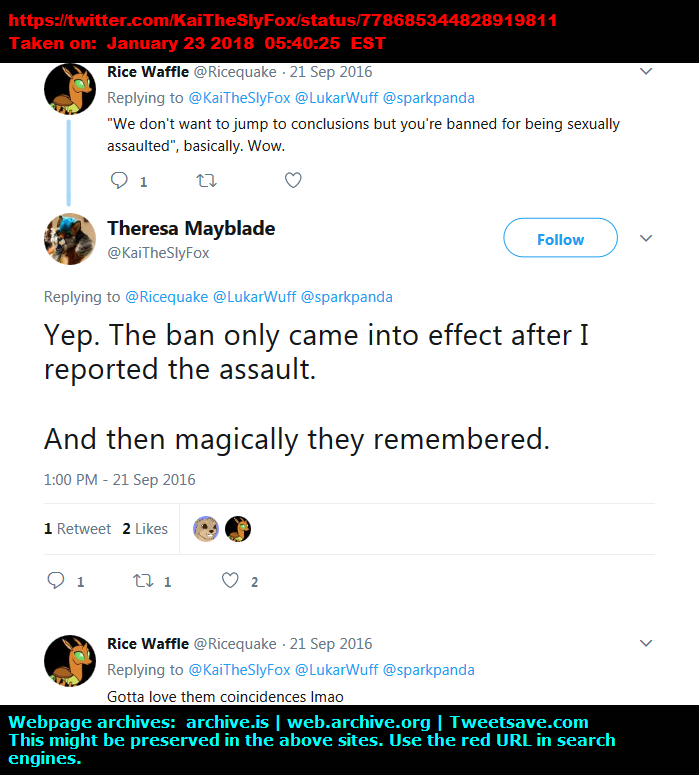Click reply icon on Theresa Mayblade's tweet
The image size is (699, 775).
pos(57,581)
